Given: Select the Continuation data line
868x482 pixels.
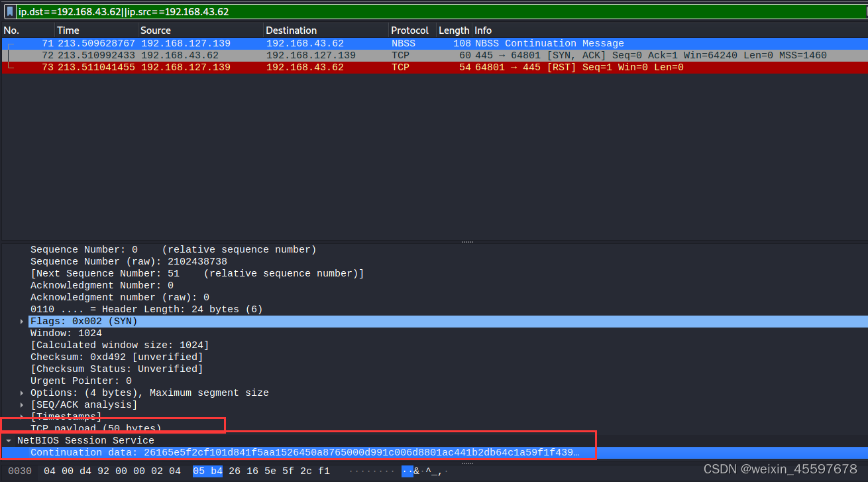Looking at the screenshot, I should click(x=434, y=452).
